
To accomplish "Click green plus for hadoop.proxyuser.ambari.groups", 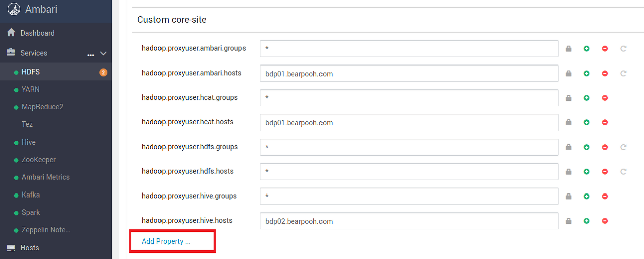I will pos(587,49).
